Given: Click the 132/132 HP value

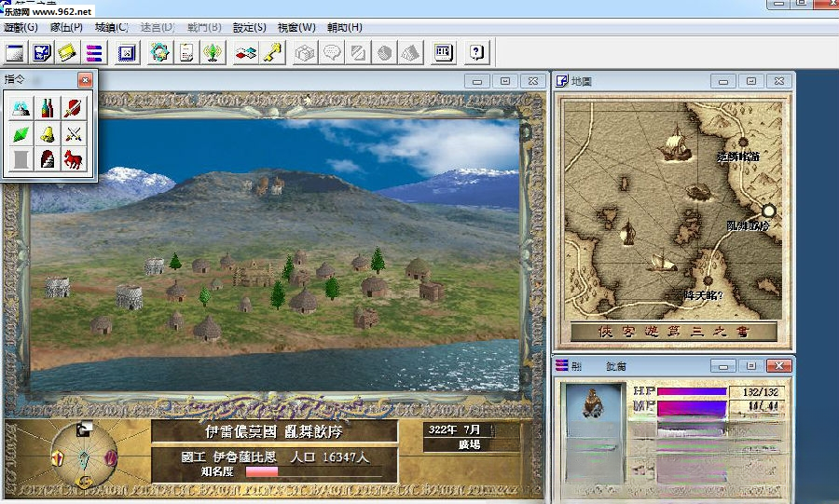Looking at the screenshot, I should tap(760, 392).
